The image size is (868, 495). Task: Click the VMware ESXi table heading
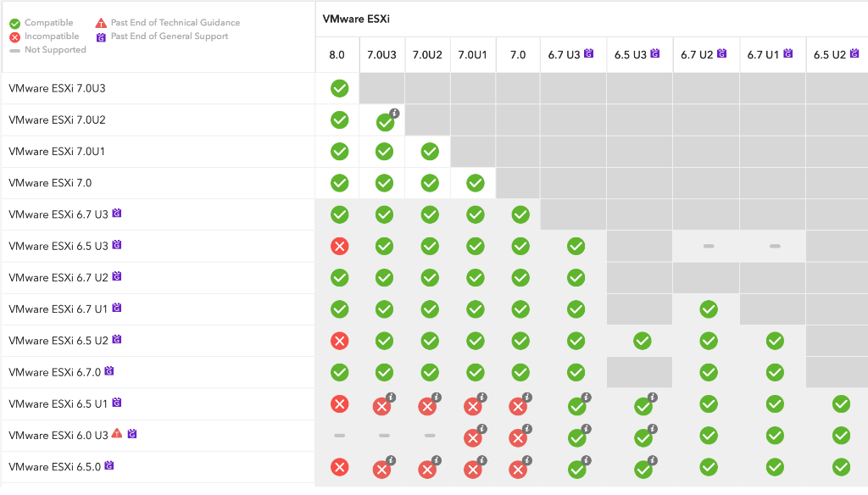coord(356,19)
